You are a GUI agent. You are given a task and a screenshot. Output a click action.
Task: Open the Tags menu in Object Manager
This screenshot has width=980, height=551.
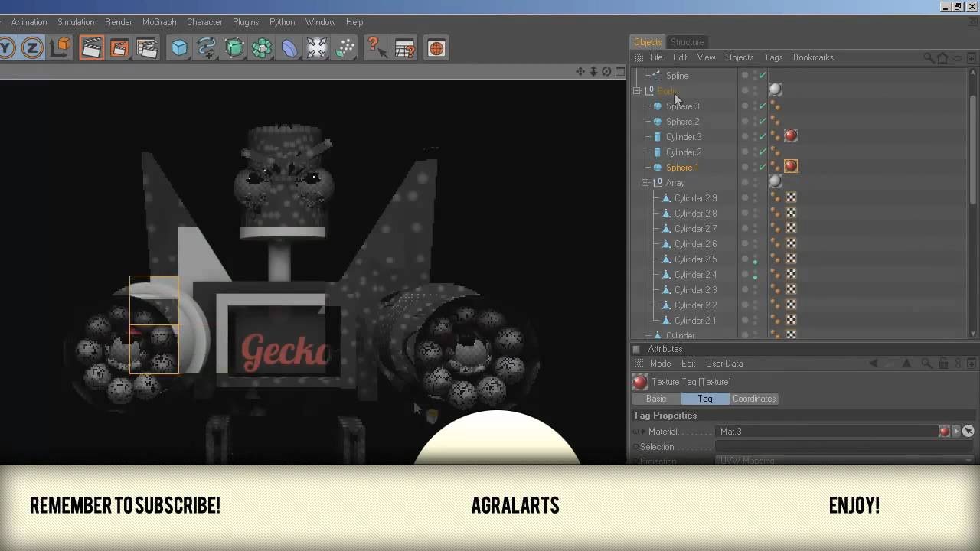(773, 57)
